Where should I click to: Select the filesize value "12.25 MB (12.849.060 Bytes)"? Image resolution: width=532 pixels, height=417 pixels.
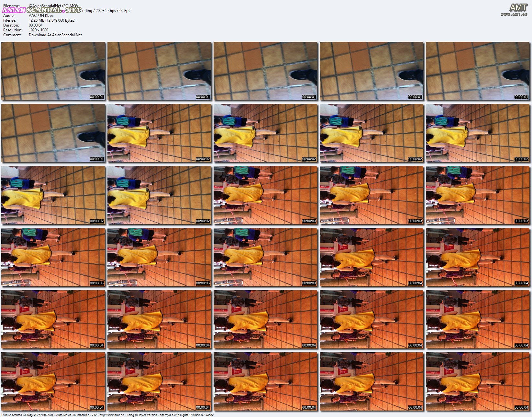(x=52, y=20)
